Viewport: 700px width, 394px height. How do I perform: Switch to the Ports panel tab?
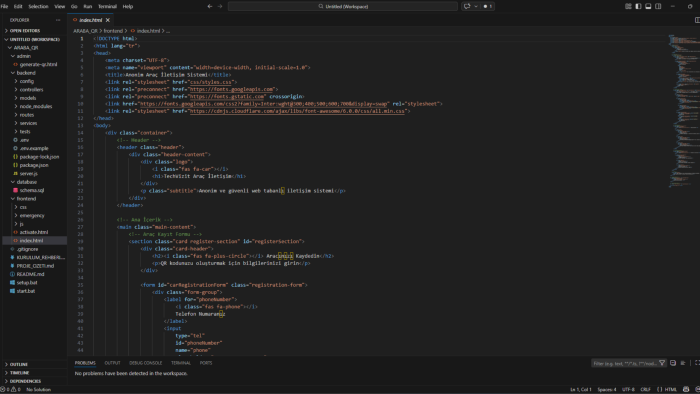[206, 363]
